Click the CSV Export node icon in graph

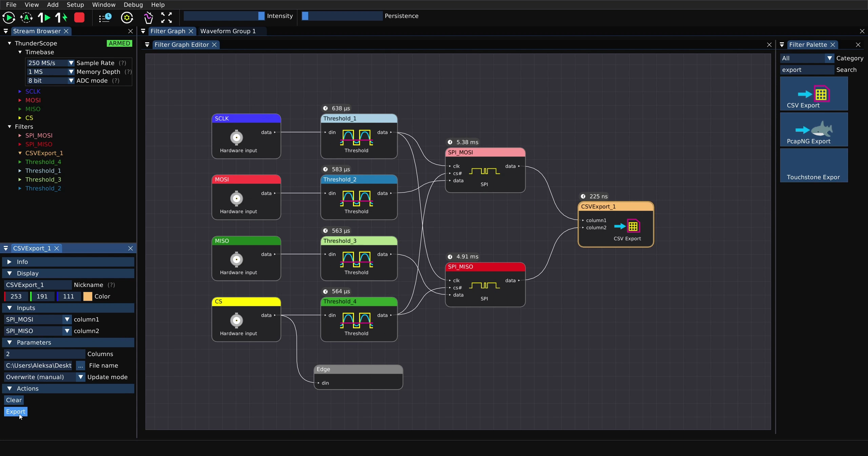pyautogui.click(x=627, y=226)
